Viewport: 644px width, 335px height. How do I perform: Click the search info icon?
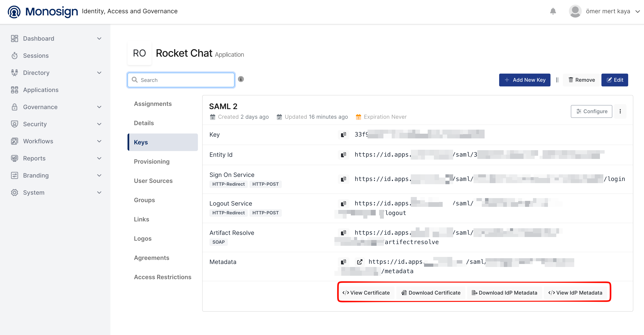(x=241, y=79)
